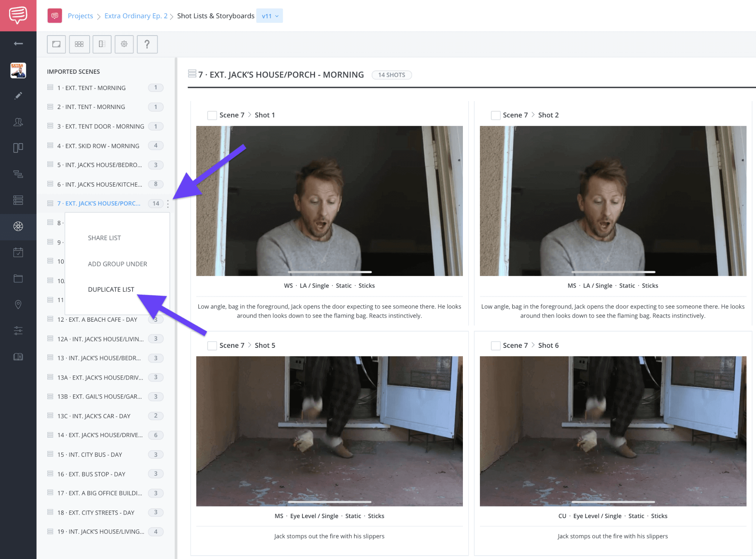
Task: Open the sliders settings icon in sidebar
Action: pyautogui.click(x=18, y=331)
